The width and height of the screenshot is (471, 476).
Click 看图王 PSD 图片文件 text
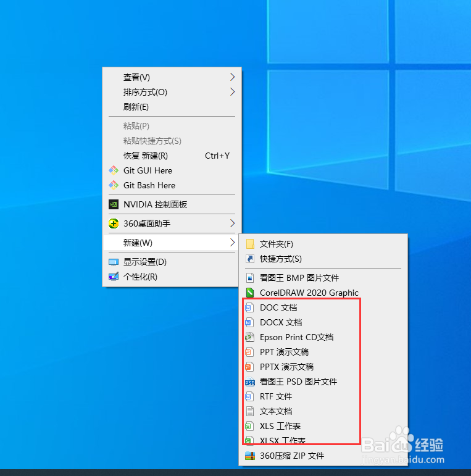coord(298,382)
